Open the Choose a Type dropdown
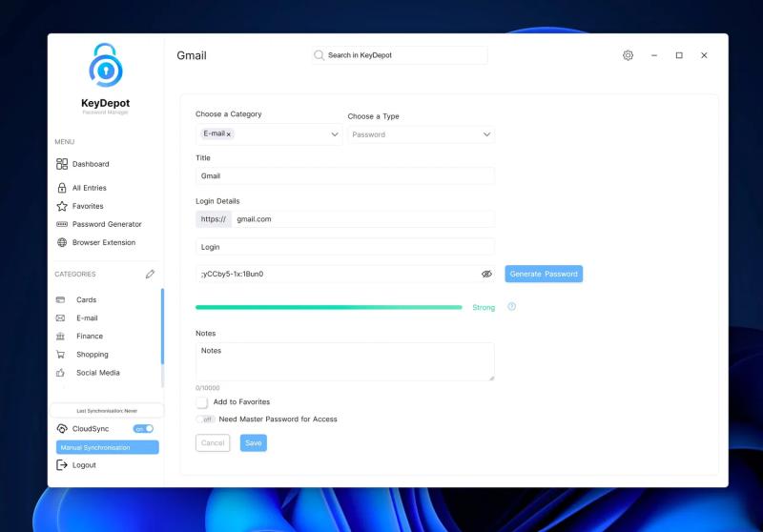Image resolution: width=763 pixels, height=532 pixels. pyautogui.click(x=421, y=134)
